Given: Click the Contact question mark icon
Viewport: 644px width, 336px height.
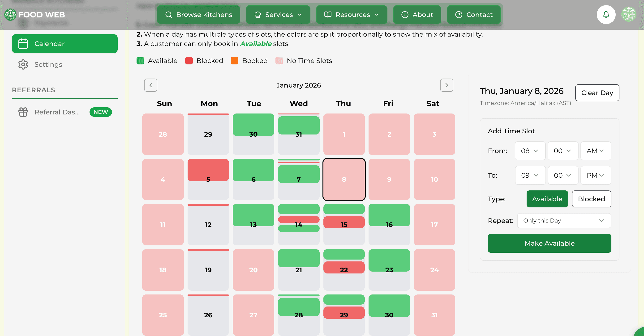Looking at the screenshot, I should coord(459,15).
